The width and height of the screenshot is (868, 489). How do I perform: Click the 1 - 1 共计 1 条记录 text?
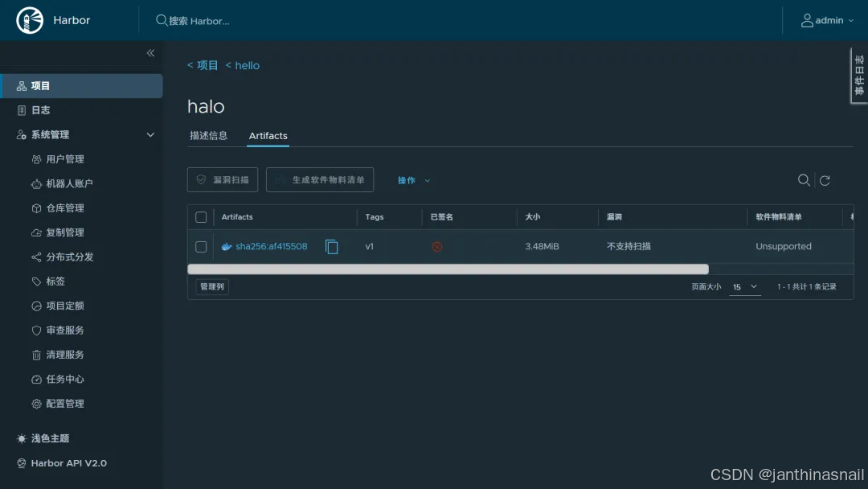click(x=807, y=287)
